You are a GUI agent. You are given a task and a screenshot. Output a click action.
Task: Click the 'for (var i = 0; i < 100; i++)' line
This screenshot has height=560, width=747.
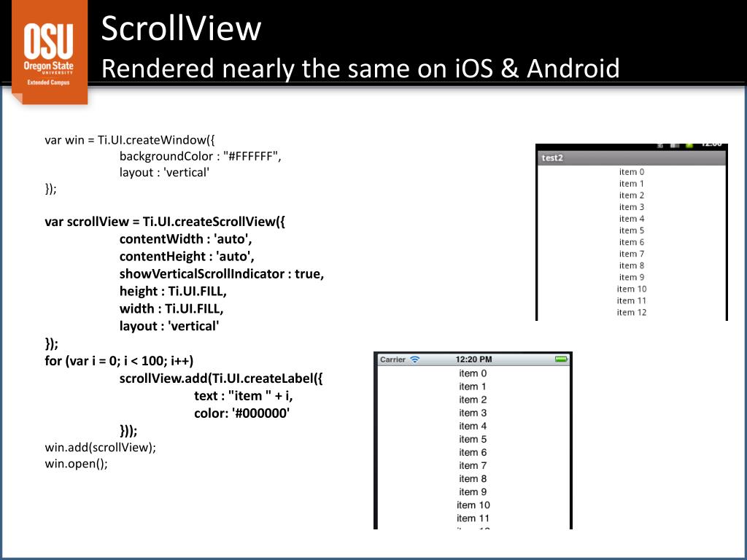pos(119,361)
